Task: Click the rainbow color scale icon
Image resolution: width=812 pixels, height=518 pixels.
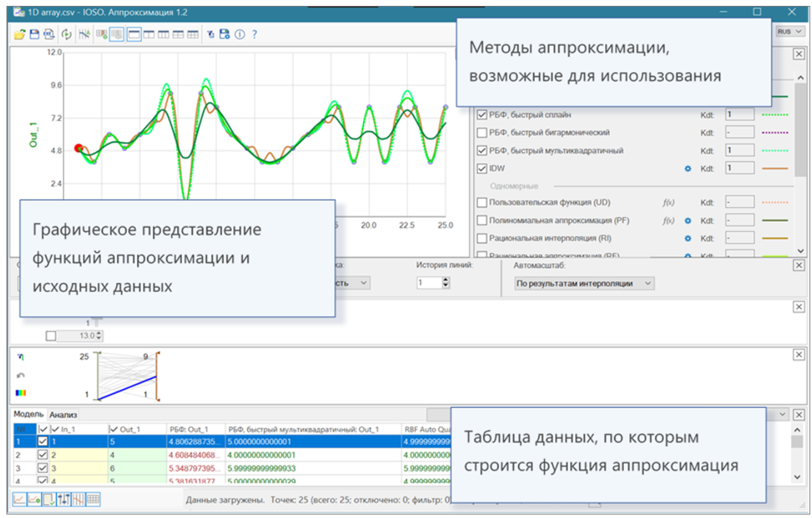Action: point(21,393)
